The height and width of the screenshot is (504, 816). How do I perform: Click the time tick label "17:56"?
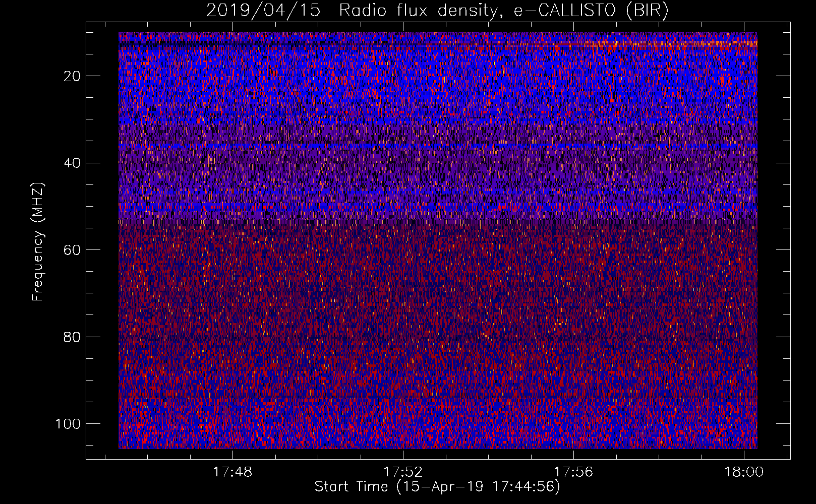coord(573,472)
